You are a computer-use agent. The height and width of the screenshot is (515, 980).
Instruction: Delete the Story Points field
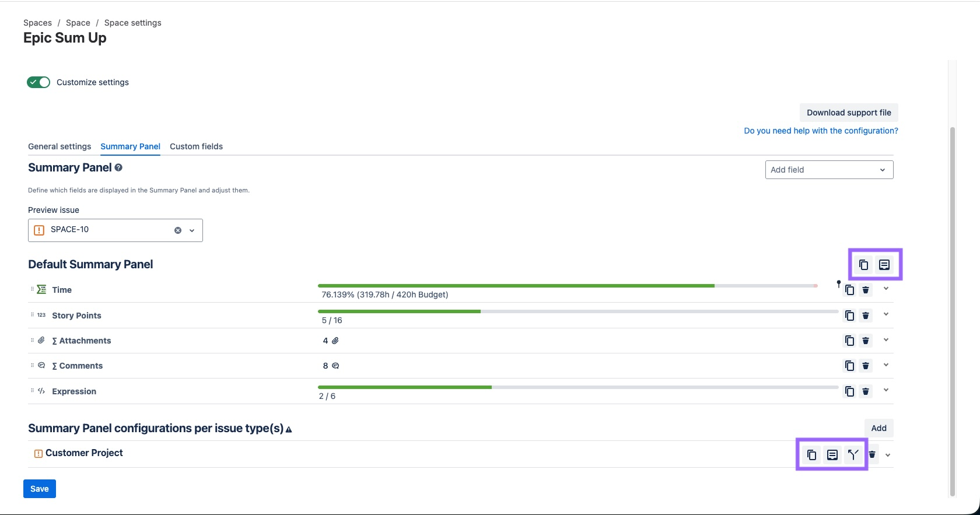coord(866,316)
